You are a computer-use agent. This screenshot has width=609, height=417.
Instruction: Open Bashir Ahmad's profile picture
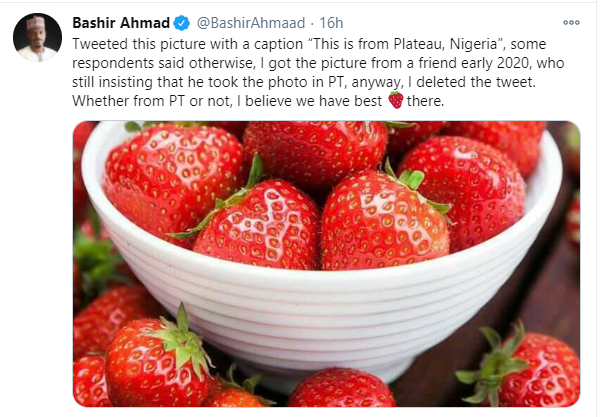point(33,37)
